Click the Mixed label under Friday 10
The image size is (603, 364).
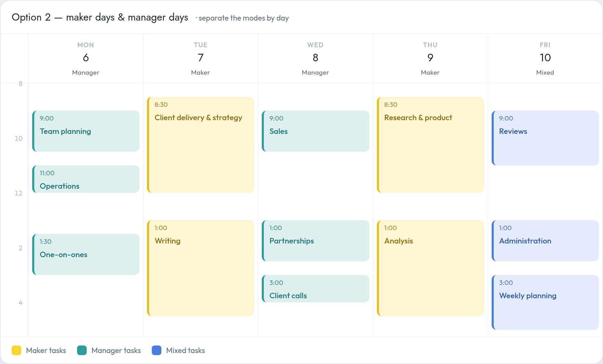545,73
